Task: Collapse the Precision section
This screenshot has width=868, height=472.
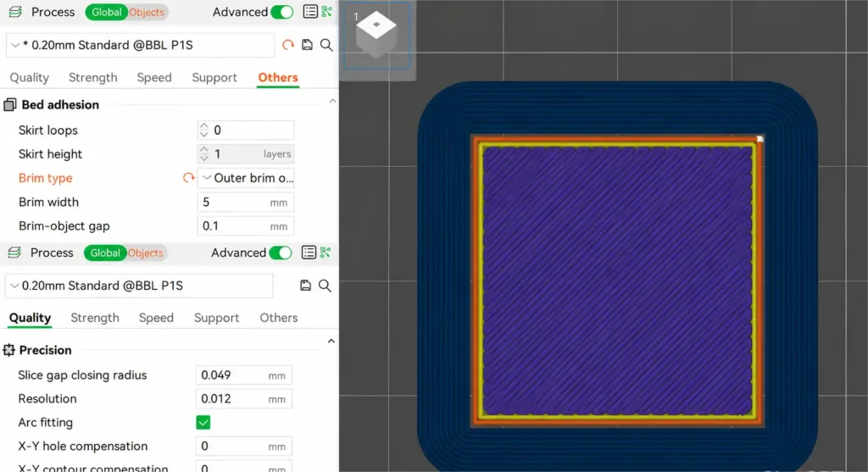Action: pos(331,342)
